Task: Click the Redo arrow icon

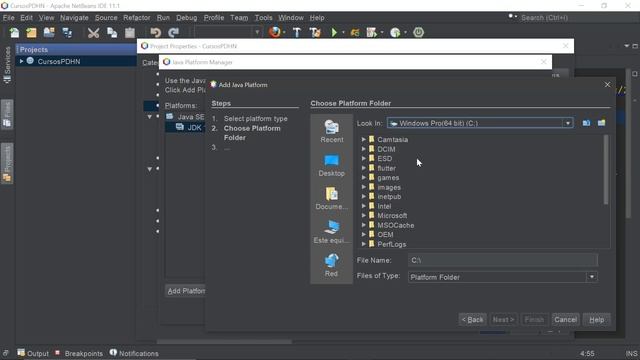Action: pos(173,33)
